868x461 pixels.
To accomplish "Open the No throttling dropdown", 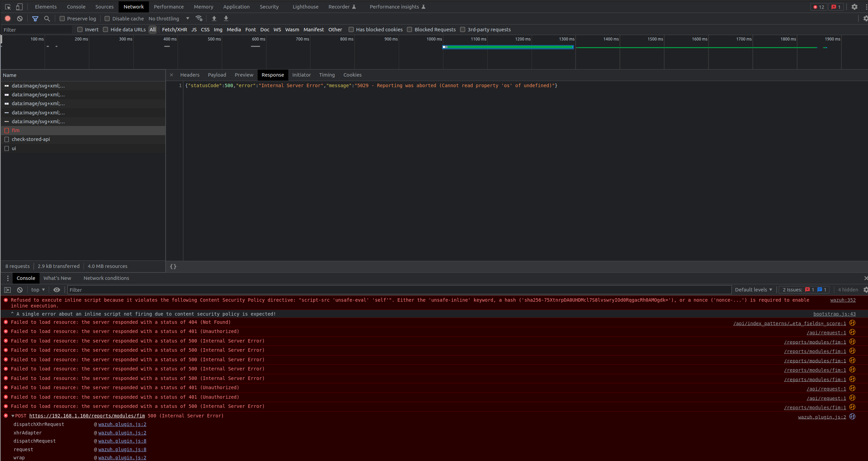I will (168, 19).
